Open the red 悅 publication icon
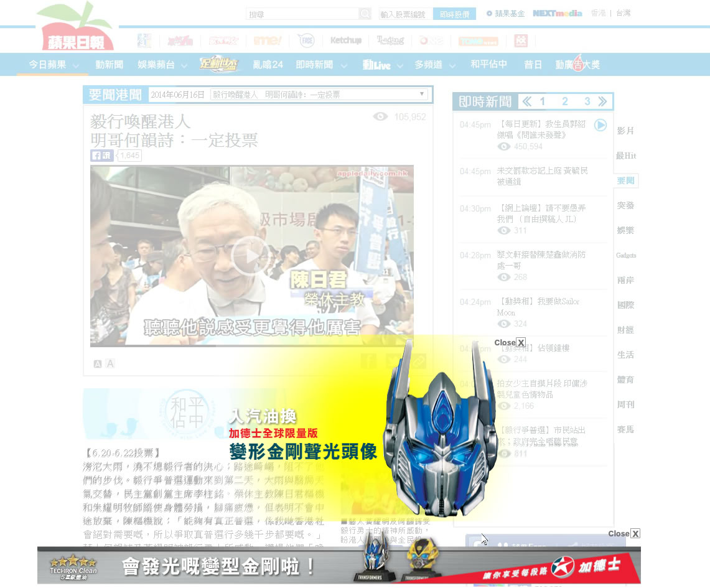 coord(521,40)
